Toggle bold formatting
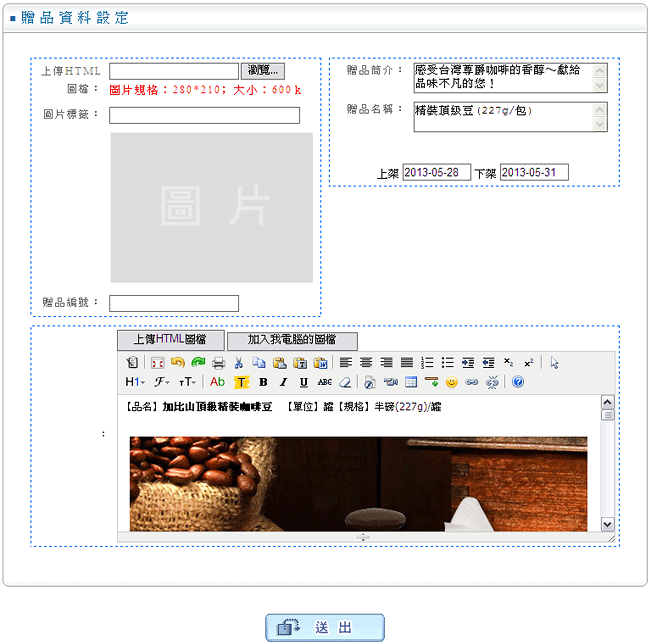The height and width of the screenshot is (643, 649). coord(263,382)
